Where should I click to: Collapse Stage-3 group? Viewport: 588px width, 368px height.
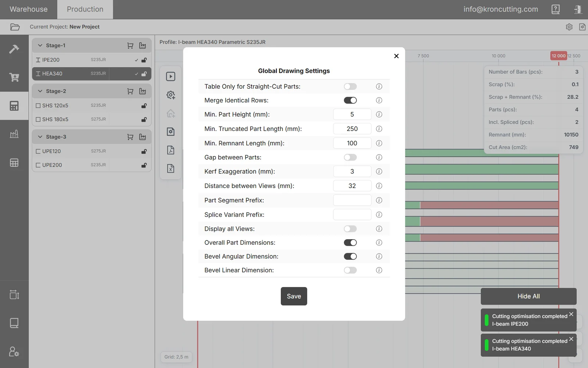point(40,137)
